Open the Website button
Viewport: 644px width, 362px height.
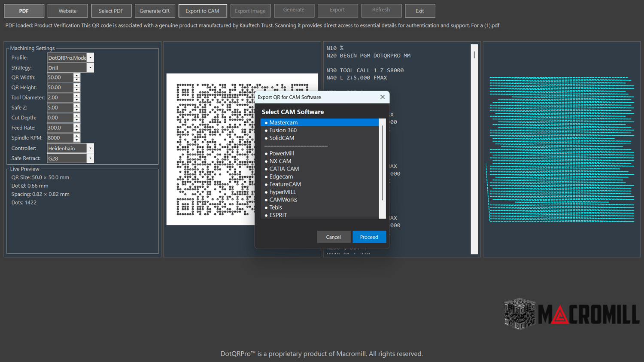coord(67,11)
